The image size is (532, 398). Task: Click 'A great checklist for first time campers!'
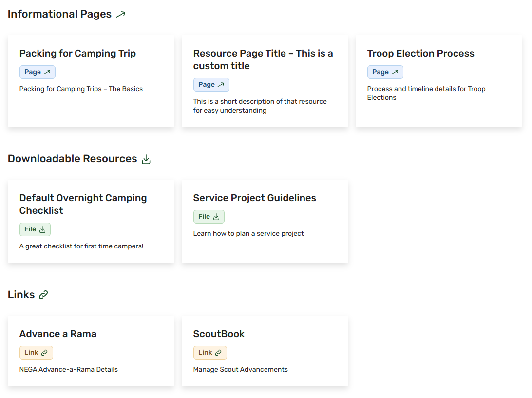coord(81,246)
